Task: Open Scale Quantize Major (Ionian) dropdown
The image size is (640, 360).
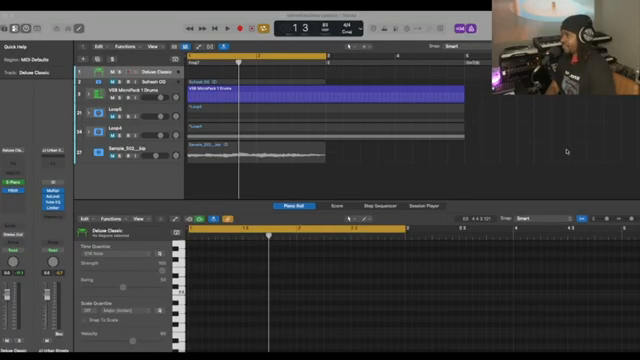Action: (x=126, y=311)
